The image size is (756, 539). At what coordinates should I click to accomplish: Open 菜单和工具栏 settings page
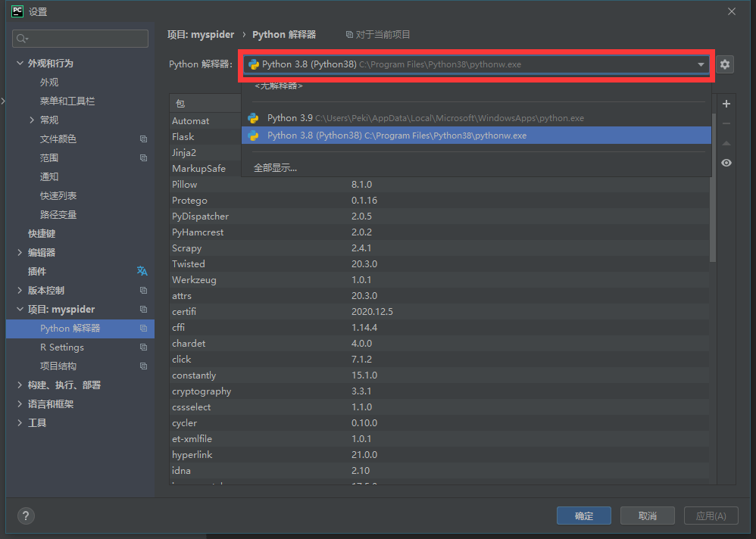click(x=67, y=101)
